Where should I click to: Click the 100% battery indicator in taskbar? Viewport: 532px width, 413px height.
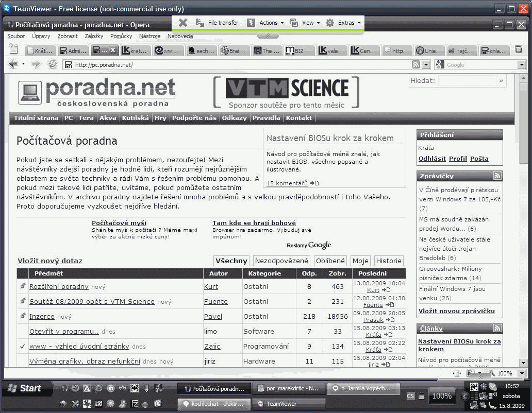(442, 395)
